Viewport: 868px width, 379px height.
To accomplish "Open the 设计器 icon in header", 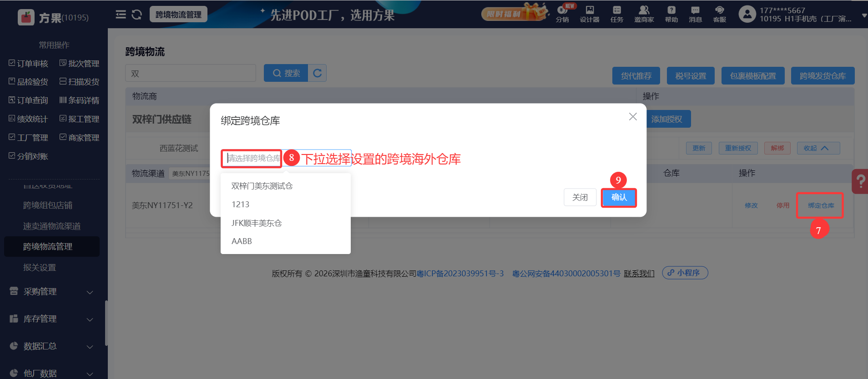I will click(590, 14).
